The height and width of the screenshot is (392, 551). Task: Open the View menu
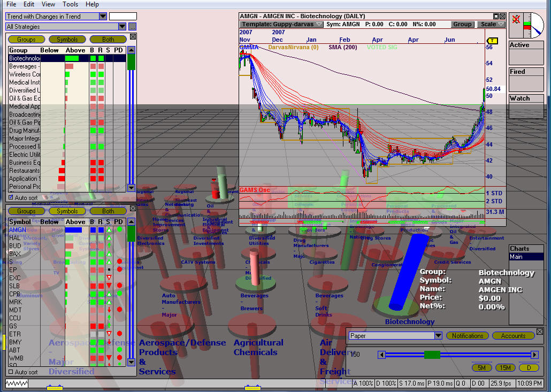(48, 4)
